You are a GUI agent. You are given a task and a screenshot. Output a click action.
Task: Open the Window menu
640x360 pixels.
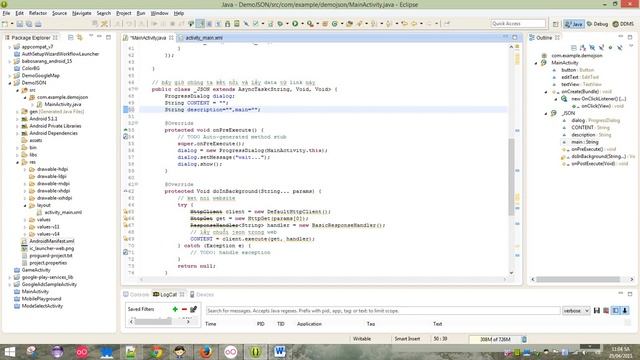point(159,13)
